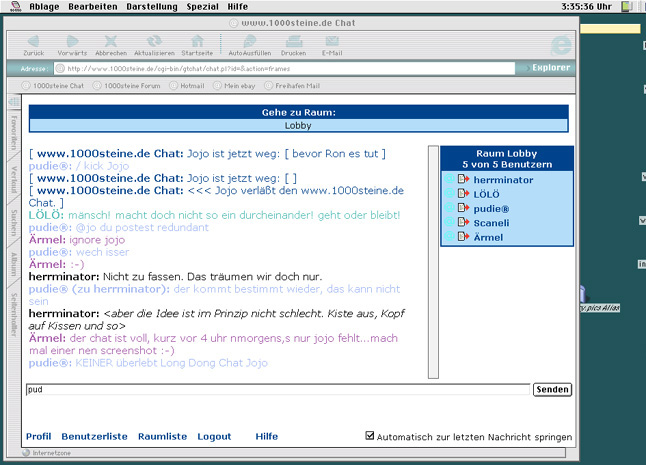Open the Hilfe link at page bottom

click(x=267, y=436)
